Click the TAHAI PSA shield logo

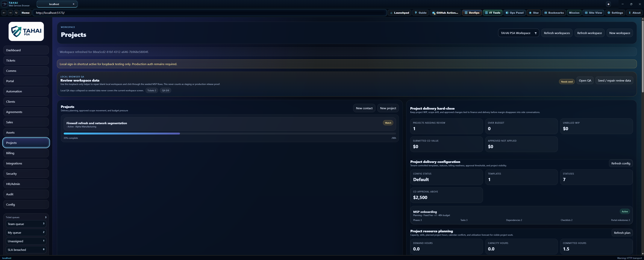26,31
